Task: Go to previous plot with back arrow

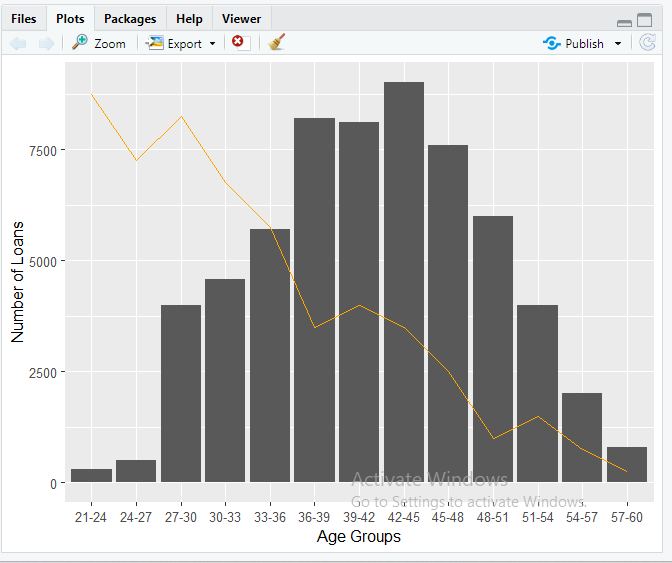Action: (18, 43)
